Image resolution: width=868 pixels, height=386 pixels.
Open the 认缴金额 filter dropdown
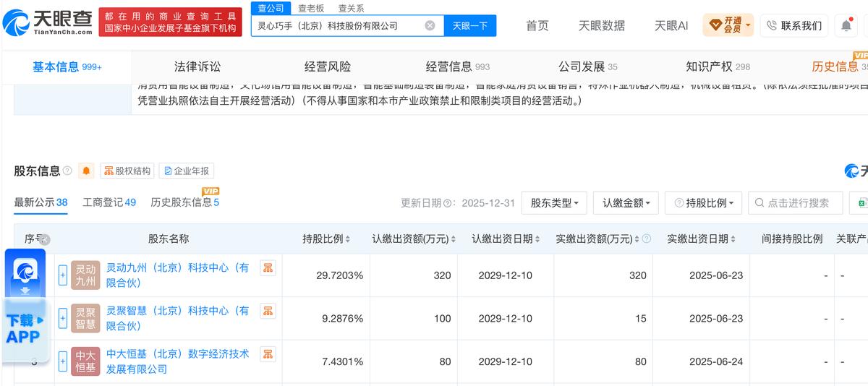[x=626, y=203]
